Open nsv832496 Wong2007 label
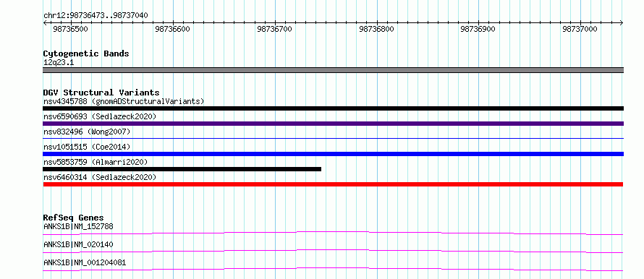The height and width of the screenshot is (279, 644). pyautogui.click(x=87, y=132)
